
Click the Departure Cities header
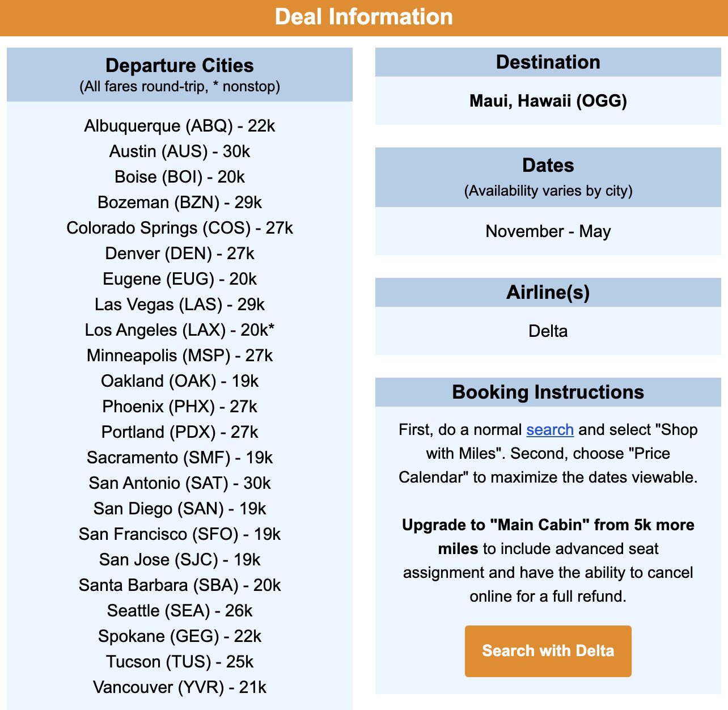pyautogui.click(x=180, y=66)
